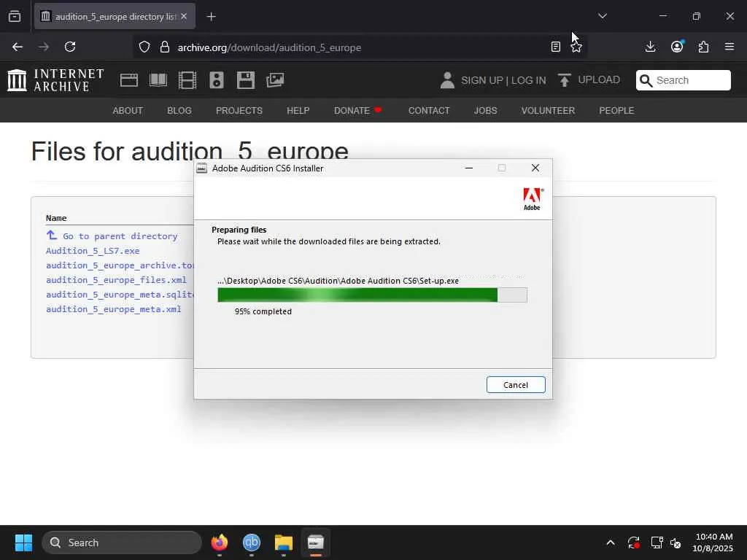Open Firefox account icon

click(x=677, y=47)
